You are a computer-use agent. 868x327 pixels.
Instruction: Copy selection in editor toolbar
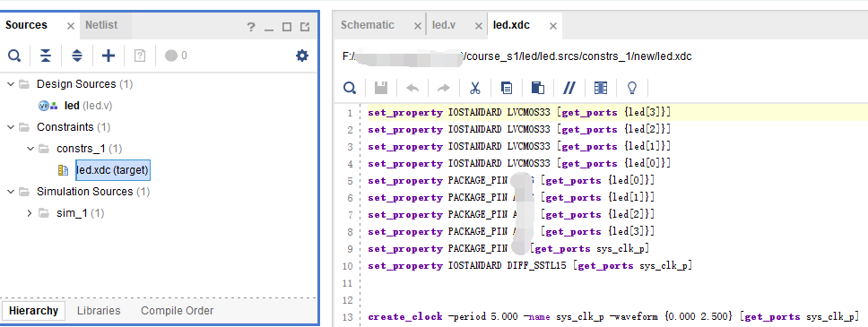click(506, 88)
